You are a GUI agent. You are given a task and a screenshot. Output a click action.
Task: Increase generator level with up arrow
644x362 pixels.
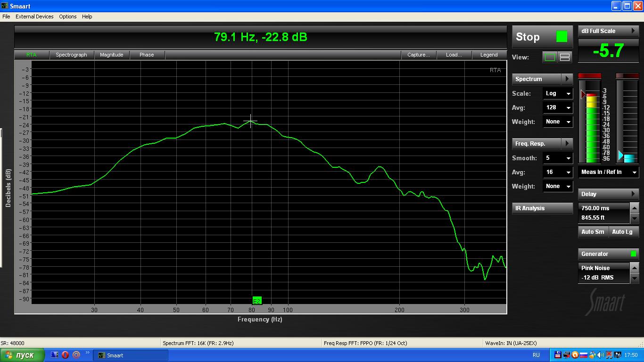coord(635,268)
